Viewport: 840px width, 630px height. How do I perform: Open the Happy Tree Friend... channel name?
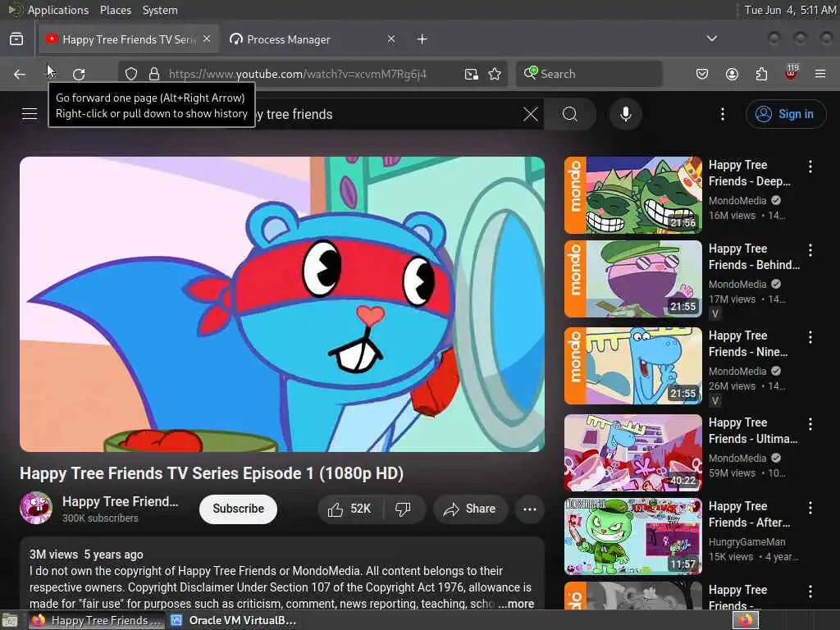(120, 501)
